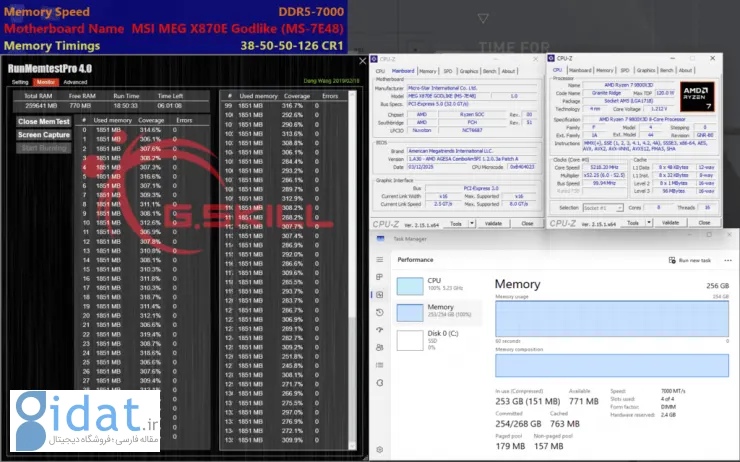The width and height of the screenshot is (740, 462).
Task: Open Processes page icon in Task Manager sidebar
Action: click(381, 277)
